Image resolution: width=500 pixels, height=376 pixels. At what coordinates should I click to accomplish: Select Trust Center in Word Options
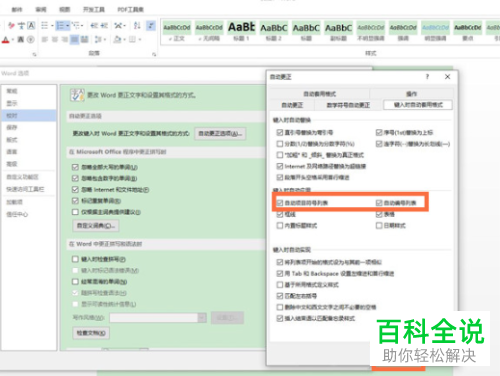pyautogui.click(x=28, y=214)
